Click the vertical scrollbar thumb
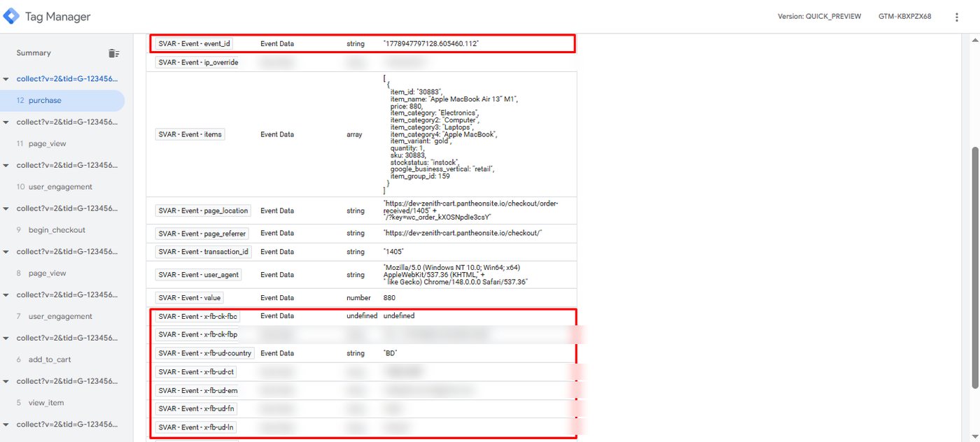The image size is (980, 442). [975, 267]
